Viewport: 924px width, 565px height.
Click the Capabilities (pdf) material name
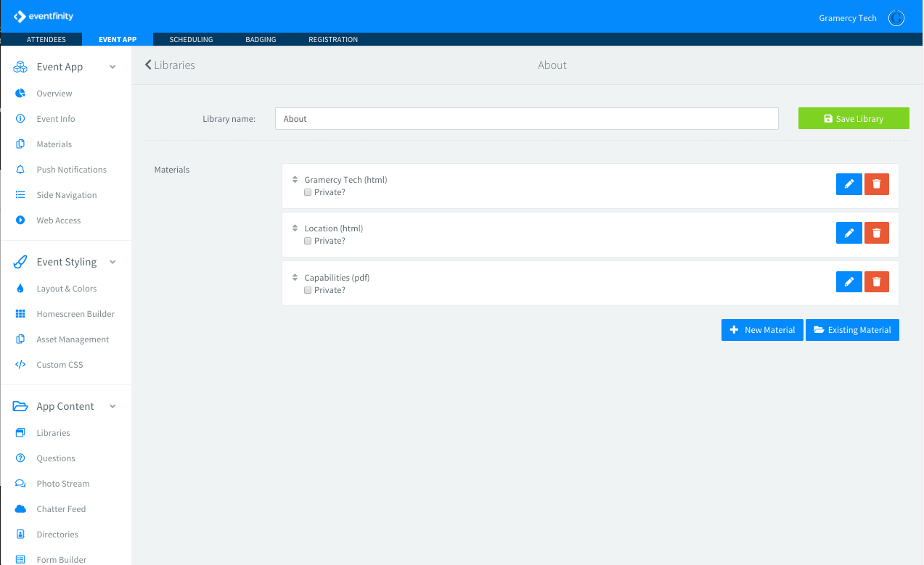pyautogui.click(x=337, y=278)
